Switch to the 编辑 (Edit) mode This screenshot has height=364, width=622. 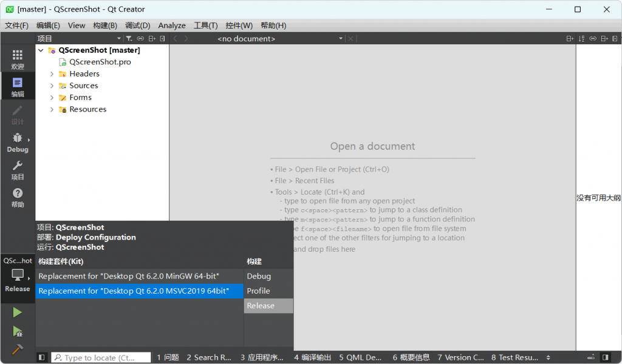click(x=18, y=87)
